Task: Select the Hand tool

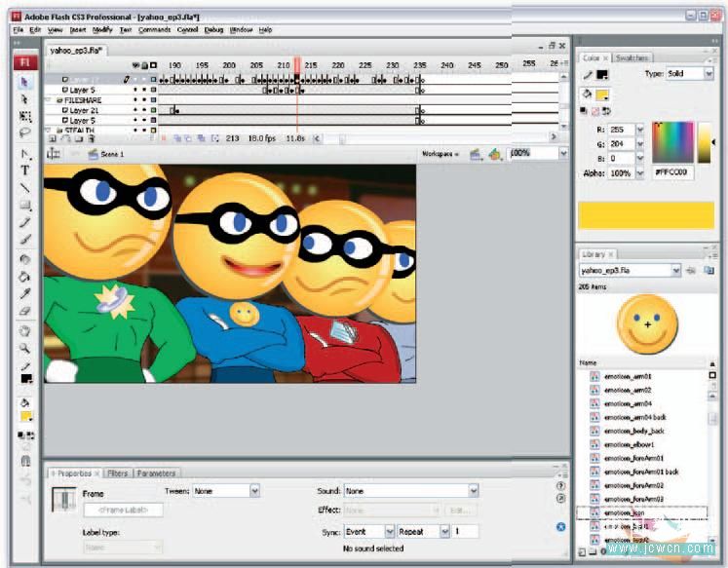Action: 25,331
